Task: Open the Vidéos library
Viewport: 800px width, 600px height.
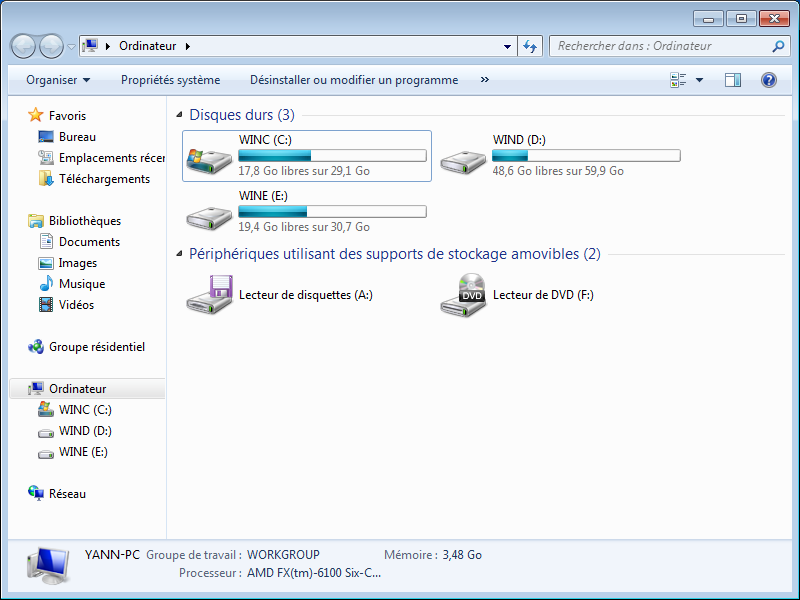Action: 76,305
